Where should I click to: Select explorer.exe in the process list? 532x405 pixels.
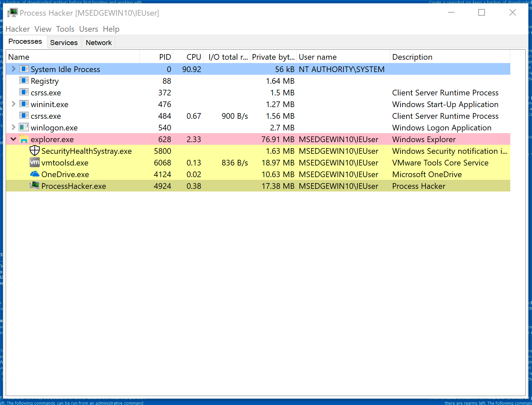52,139
